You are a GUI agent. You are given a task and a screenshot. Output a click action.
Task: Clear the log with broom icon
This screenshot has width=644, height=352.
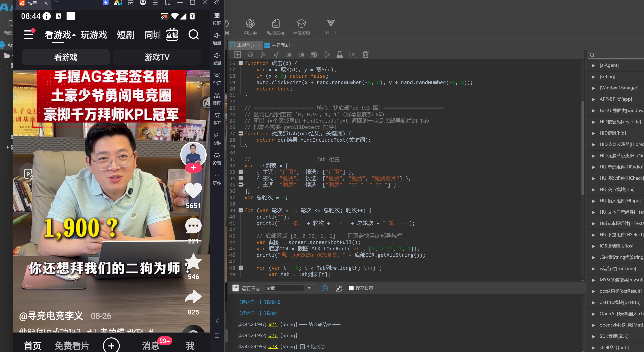325,288
